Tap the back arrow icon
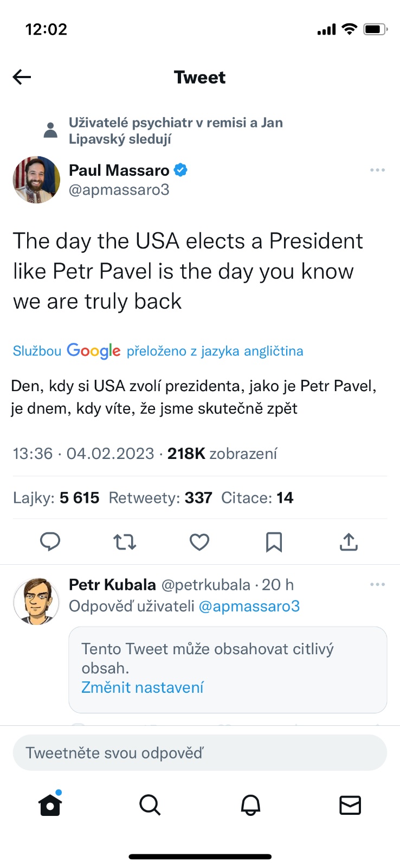The width and height of the screenshot is (400, 868). [22, 77]
